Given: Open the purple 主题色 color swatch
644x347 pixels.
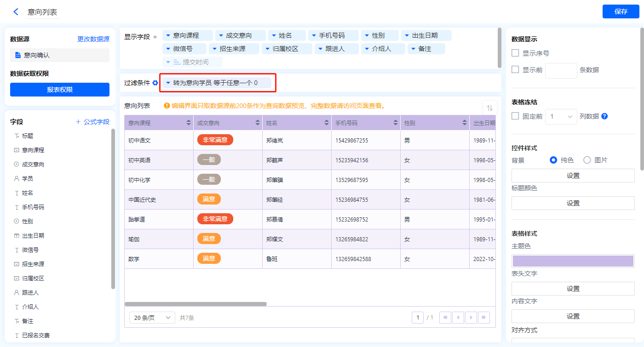Looking at the screenshot, I should click(573, 261).
